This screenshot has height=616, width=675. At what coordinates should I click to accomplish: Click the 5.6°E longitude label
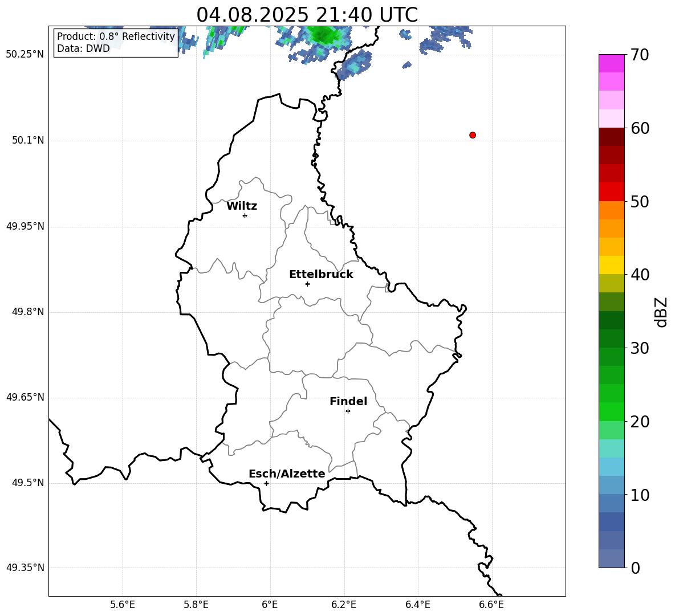123,605
